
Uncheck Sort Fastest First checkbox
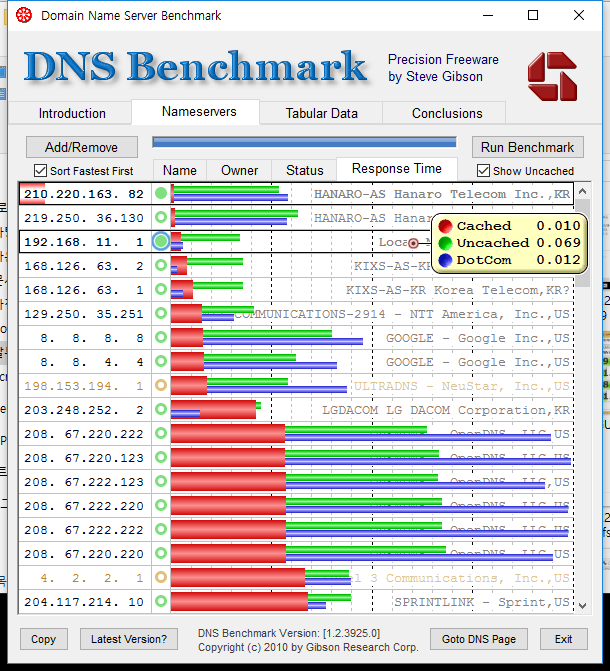[x=40, y=171]
